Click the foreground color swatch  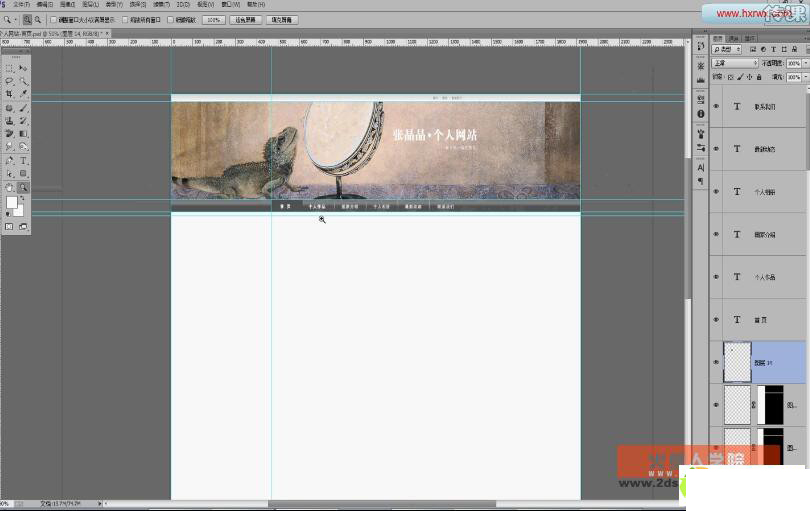12,203
